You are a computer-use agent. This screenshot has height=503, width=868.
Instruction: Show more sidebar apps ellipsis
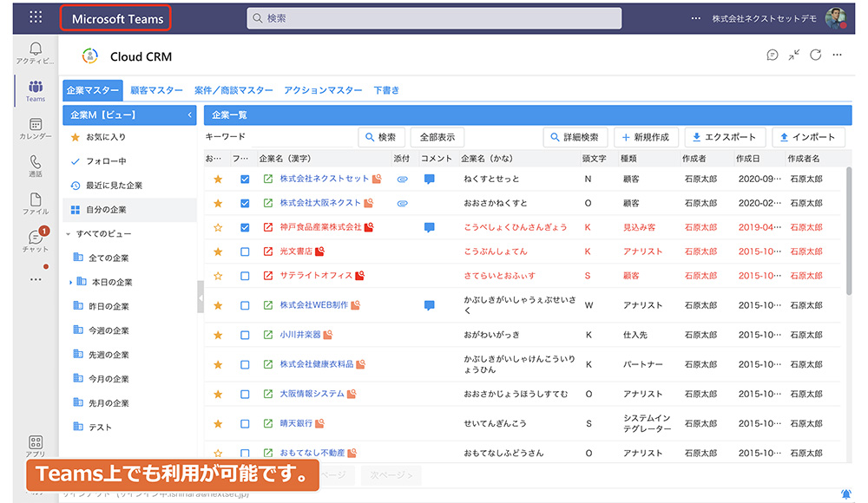click(x=36, y=279)
